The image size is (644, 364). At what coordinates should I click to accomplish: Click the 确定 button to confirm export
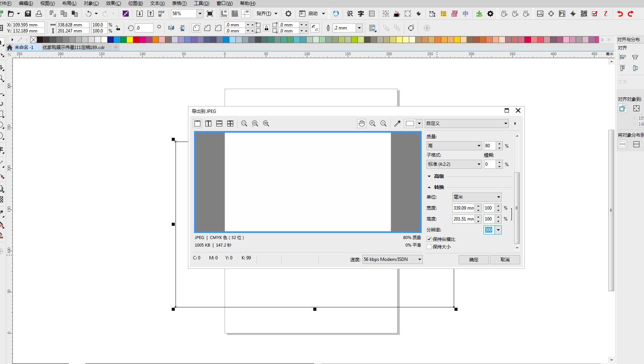pyautogui.click(x=473, y=260)
